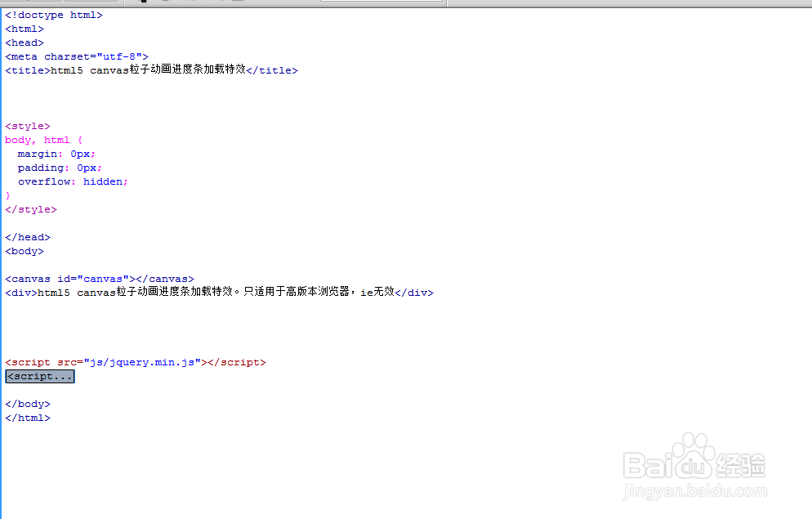812x519 pixels.
Task: Click the 'body, html {' selector line
Action: click(43, 141)
